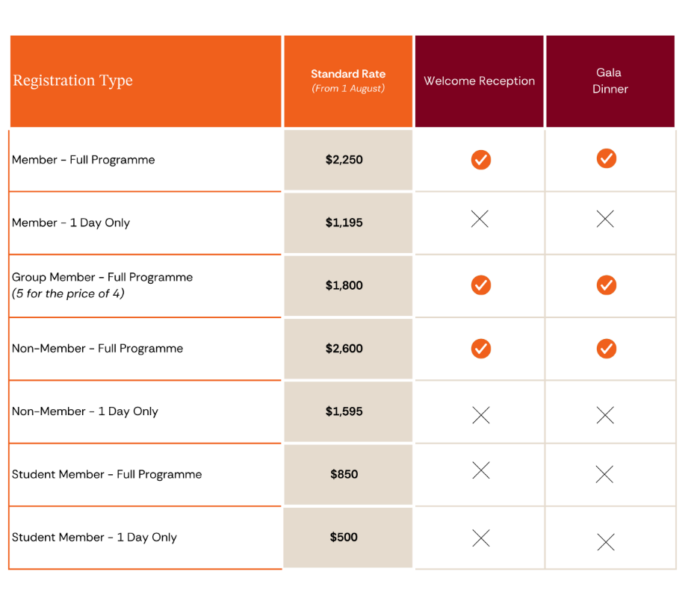The height and width of the screenshot is (616, 685).
Task: Click the Standard Rate column header
Action: 348,81
